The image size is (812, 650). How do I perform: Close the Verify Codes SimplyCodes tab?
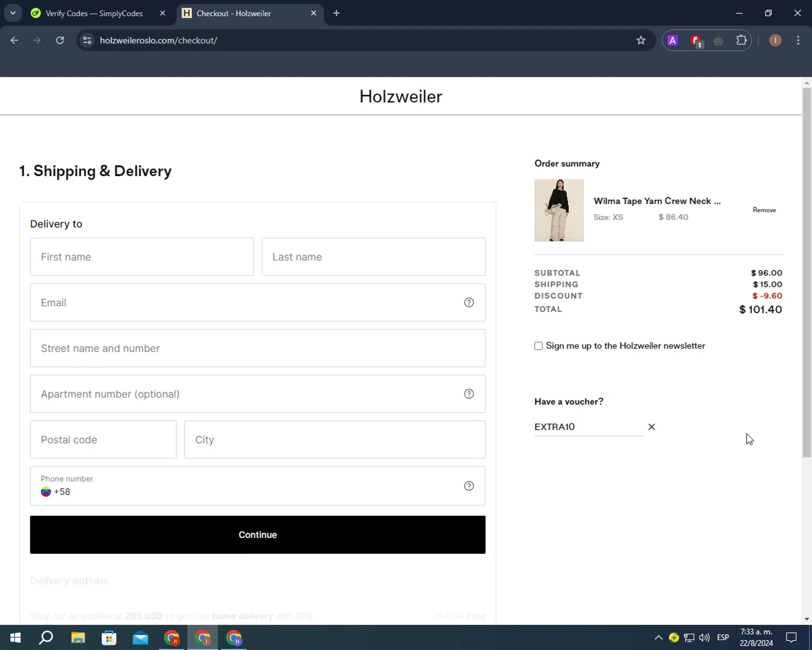pyautogui.click(x=162, y=13)
